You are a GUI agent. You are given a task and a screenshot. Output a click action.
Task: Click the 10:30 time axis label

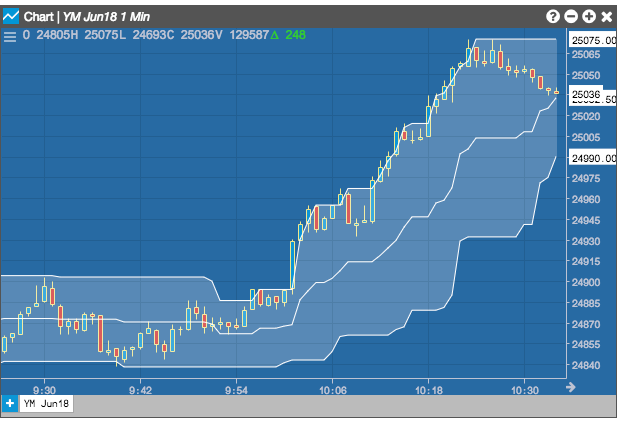(525, 390)
